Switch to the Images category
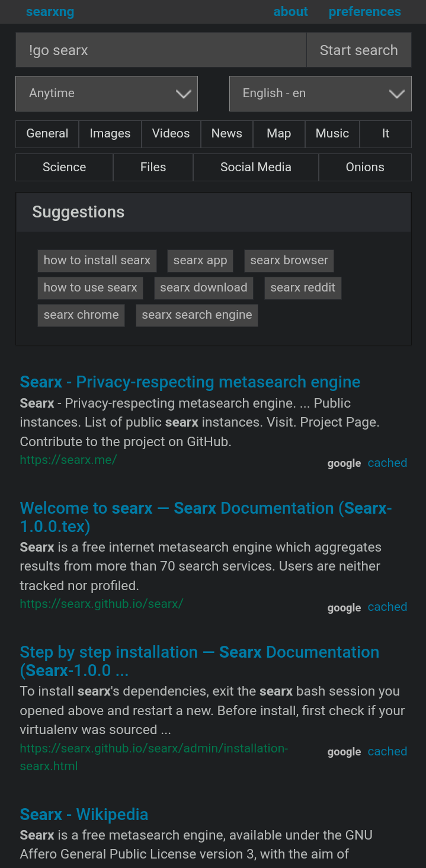The height and width of the screenshot is (868, 426). [110, 134]
